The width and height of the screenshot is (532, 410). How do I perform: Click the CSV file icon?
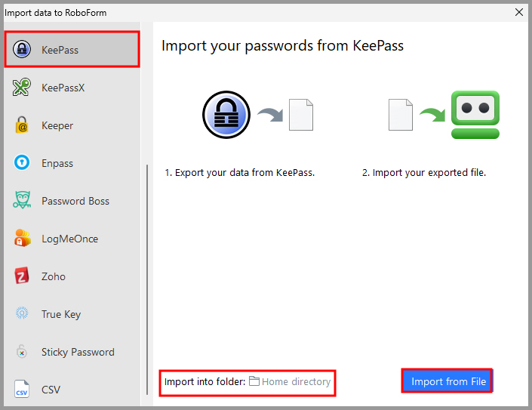[x=22, y=390]
